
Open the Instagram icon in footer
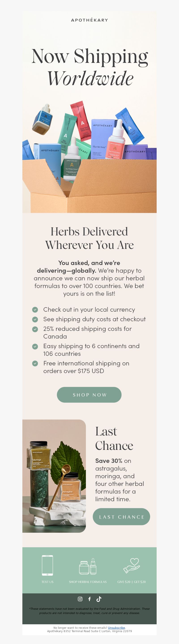(x=80, y=599)
